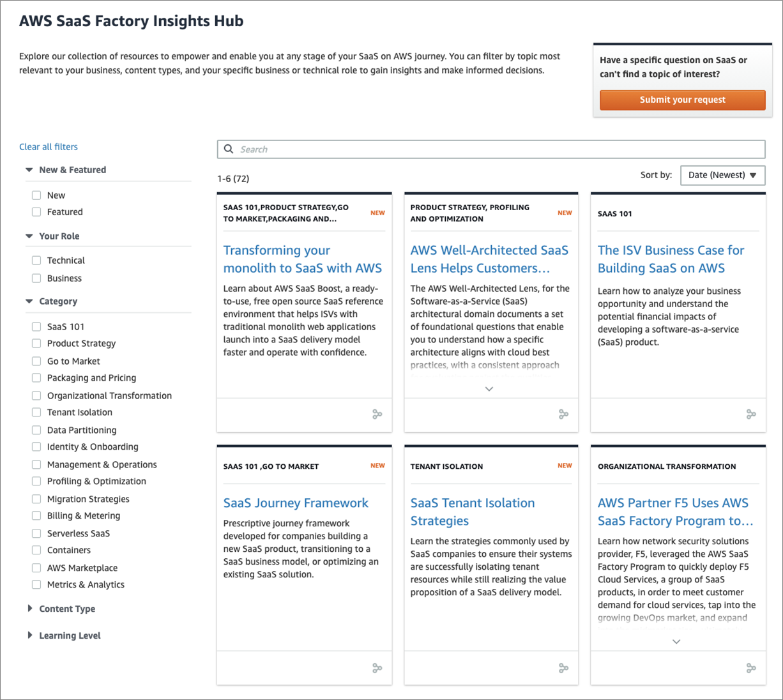Image resolution: width=783 pixels, height=700 pixels.
Task: Expand Well-Architected card description chevron
Action: tap(489, 389)
